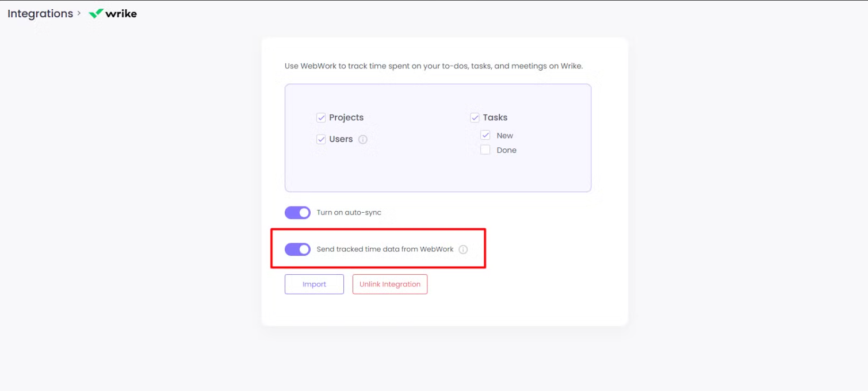Click the Wrike logo in the breadcrumb
The width and height of the screenshot is (868, 391).
click(x=113, y=14)
